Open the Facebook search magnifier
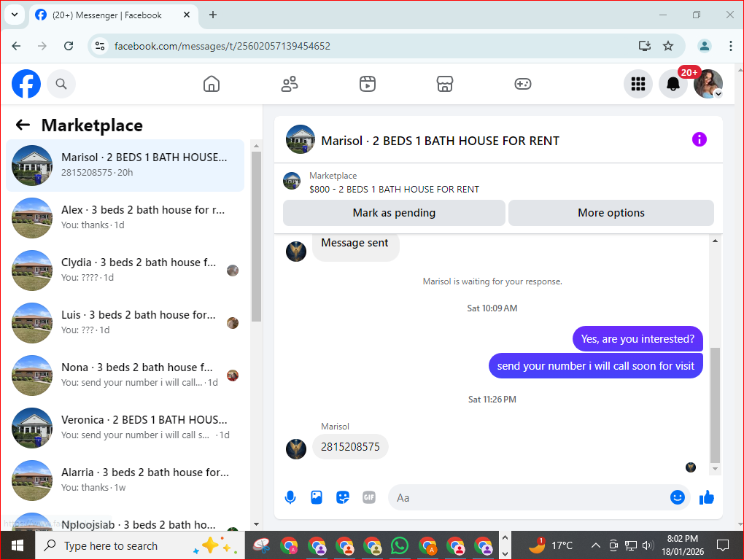This screenshot has height=560, width=744. (61, 84)
